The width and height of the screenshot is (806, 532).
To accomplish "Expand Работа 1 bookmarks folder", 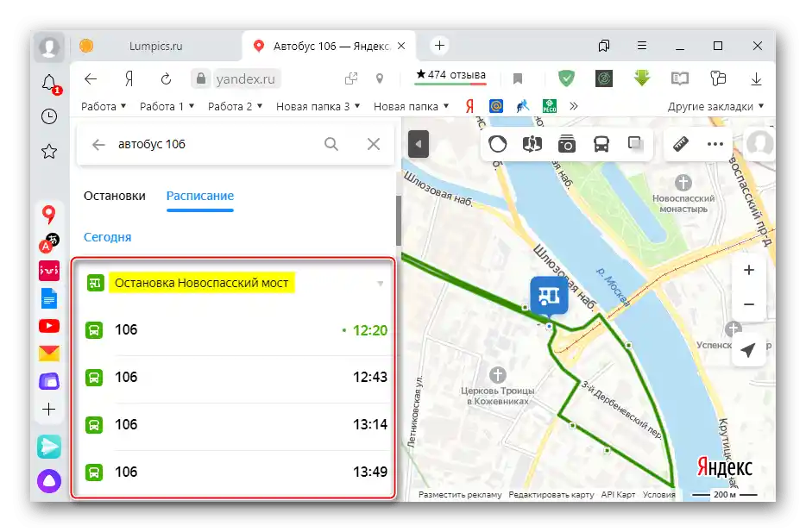I will [x=167, y=106].
